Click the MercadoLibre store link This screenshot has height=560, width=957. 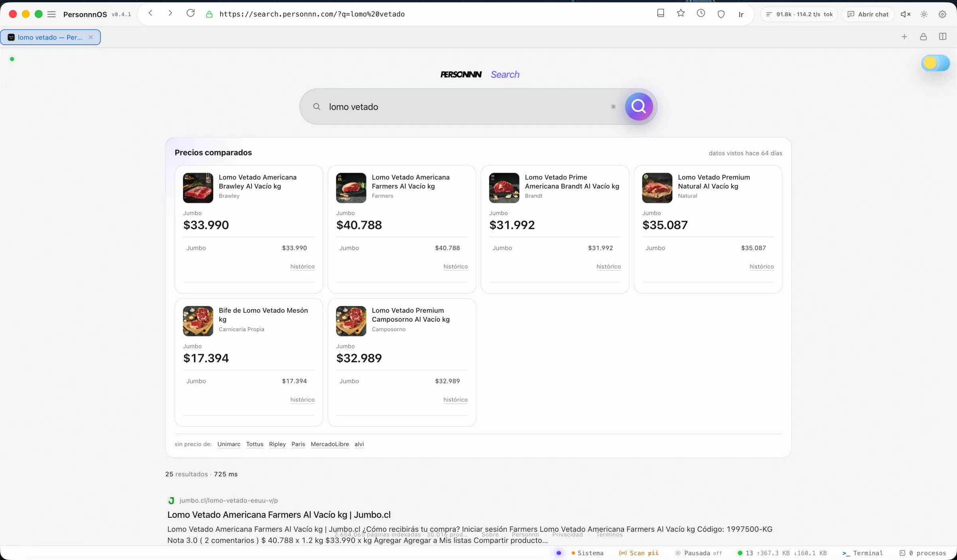330,444
